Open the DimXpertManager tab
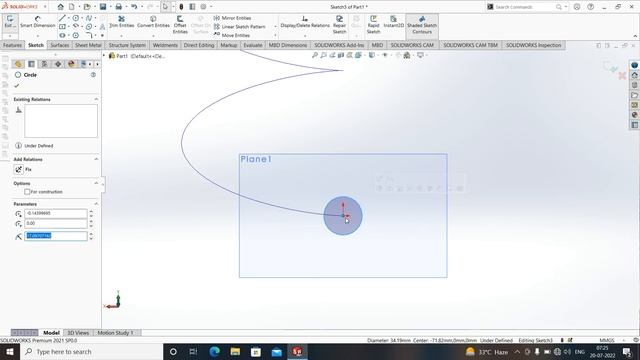Viewport: 640px width, 360px height. tap(58, 64)
